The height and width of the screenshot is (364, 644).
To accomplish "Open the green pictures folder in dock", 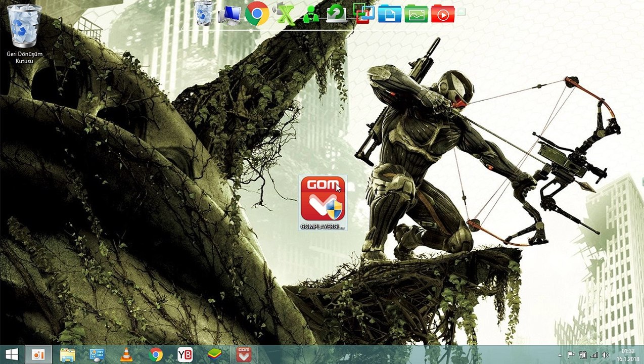I will click(416, 14).
